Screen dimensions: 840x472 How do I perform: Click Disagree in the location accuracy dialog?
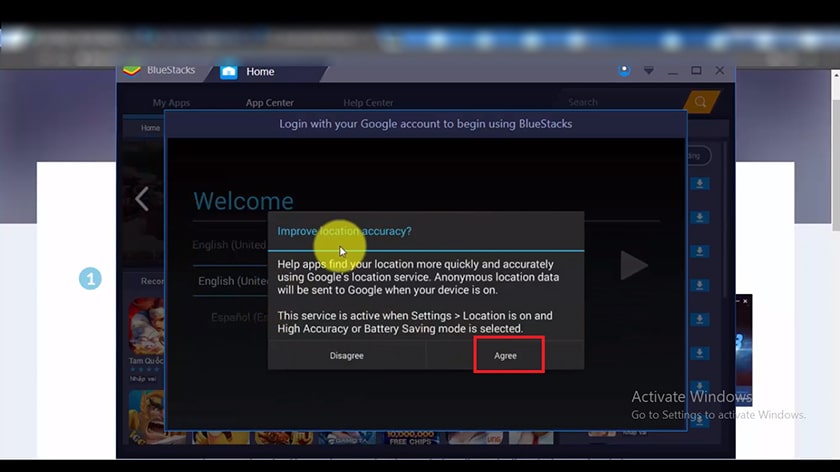346,355
